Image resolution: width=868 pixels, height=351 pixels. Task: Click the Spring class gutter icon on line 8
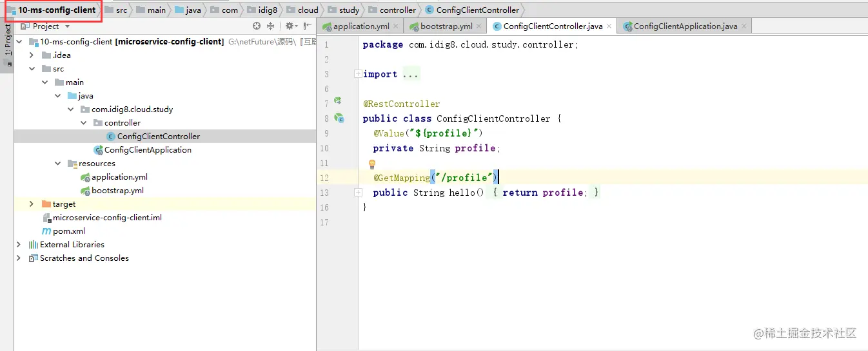[338, 119]
